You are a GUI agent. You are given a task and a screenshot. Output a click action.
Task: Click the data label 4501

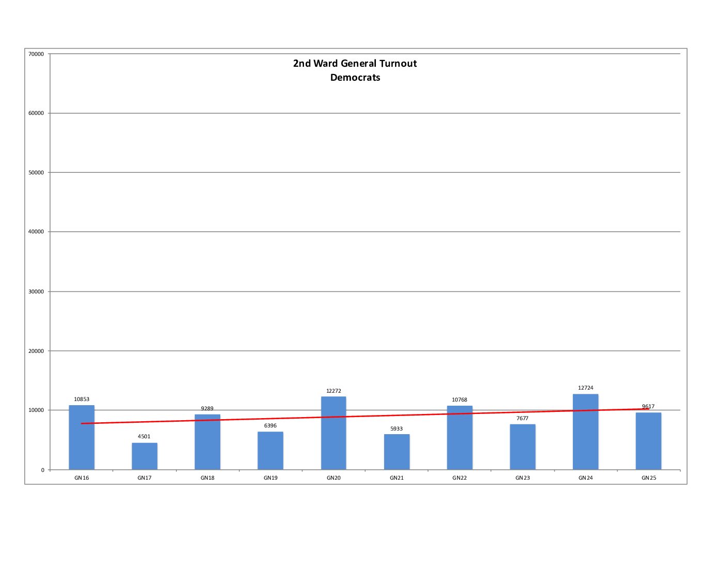click(x=144, y=437)
